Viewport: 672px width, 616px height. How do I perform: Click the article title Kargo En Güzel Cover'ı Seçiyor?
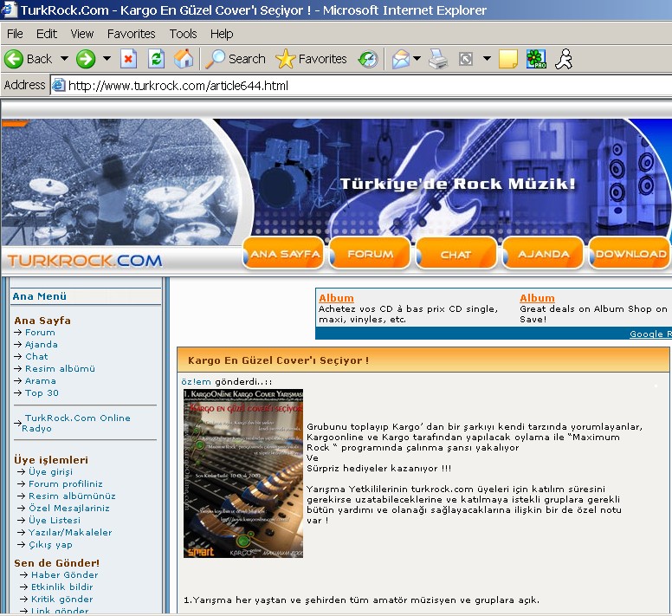(x=278, y=360)
